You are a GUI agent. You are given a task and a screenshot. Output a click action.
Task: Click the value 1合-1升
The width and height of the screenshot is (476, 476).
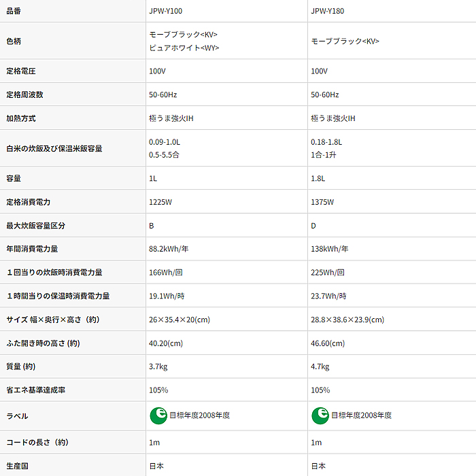[323, 155]
